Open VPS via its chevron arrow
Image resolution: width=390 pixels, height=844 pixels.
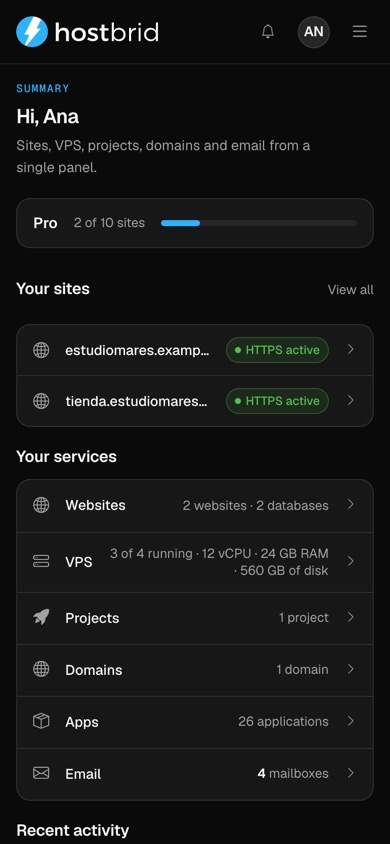click(351, 561)
